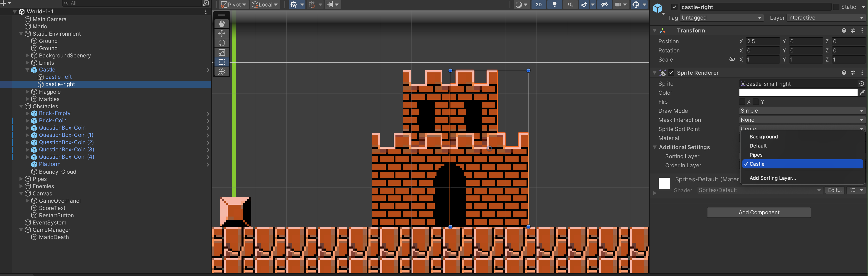Toggle castle-right object active checkbox
Viewport: 868px width, 276px height.
click(x=674, y=7)
